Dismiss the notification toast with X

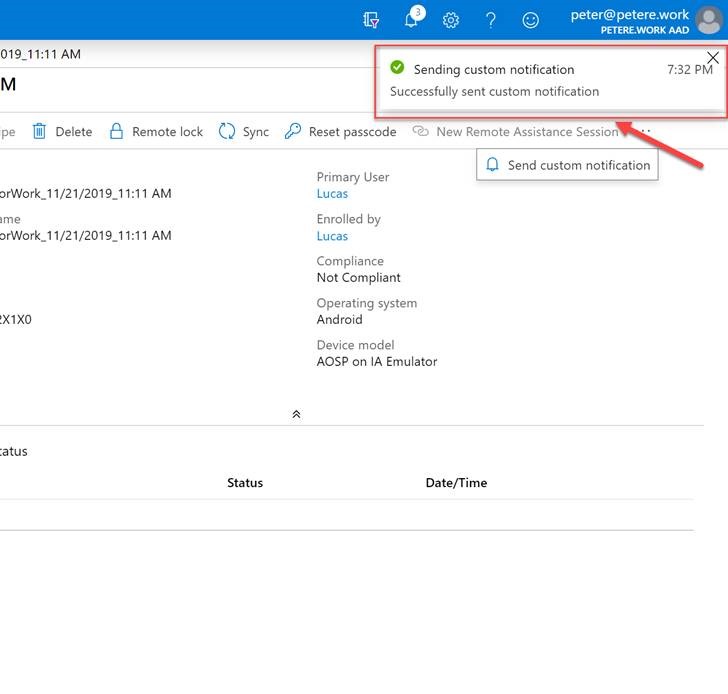712,58
